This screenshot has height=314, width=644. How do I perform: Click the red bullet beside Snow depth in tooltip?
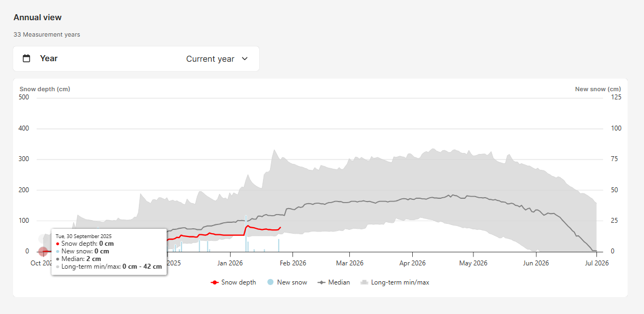pos(57,244)
